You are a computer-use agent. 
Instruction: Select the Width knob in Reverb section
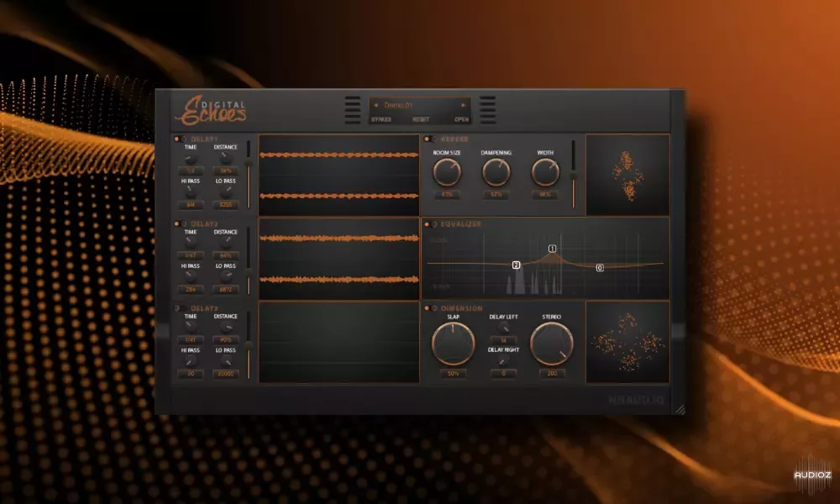(x=546, y=171)
